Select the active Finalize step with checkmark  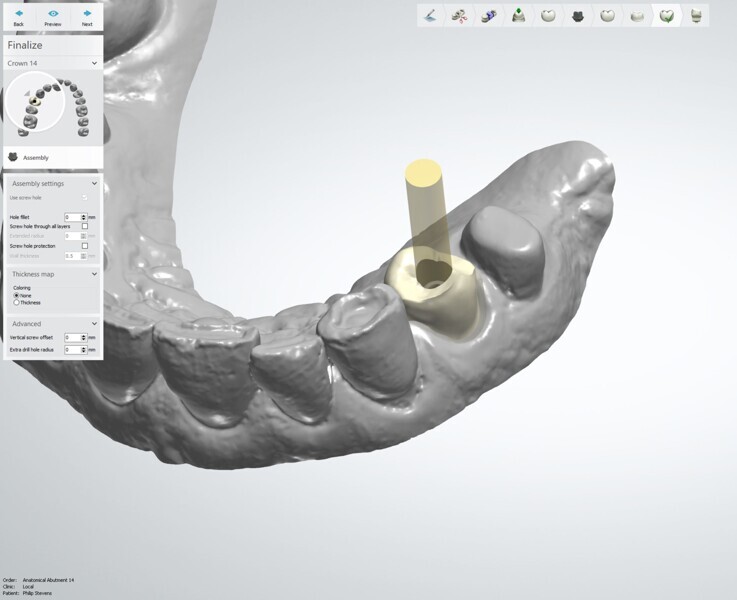[x=666, y=16]
